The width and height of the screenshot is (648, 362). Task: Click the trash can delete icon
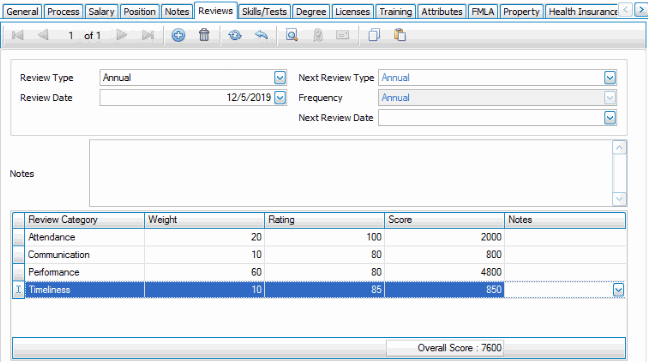tap(204, 36)
